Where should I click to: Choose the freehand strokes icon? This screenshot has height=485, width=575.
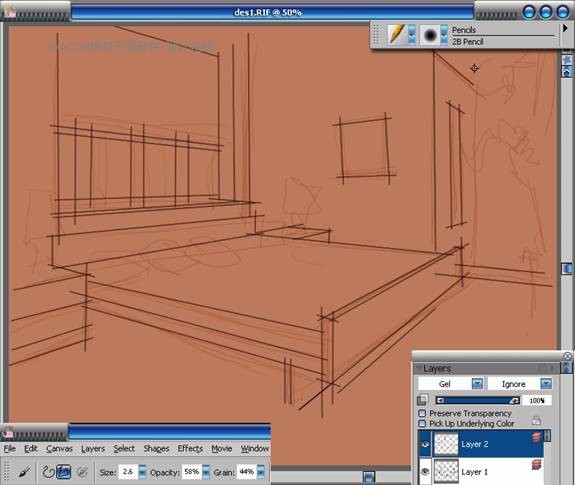click(x=48, y=471)
